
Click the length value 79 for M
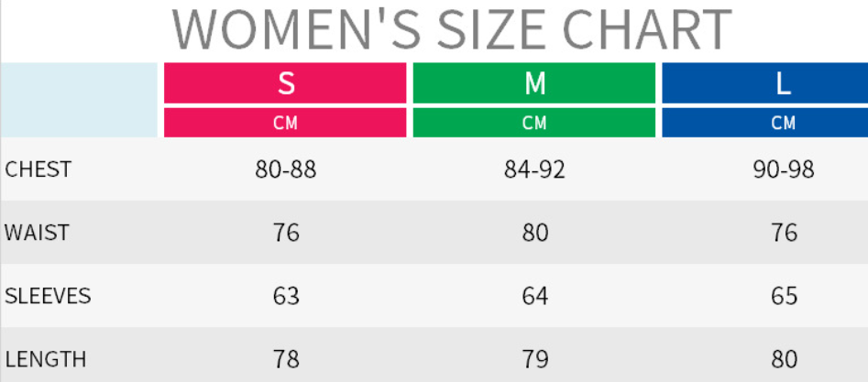click(x=534, y=359)
